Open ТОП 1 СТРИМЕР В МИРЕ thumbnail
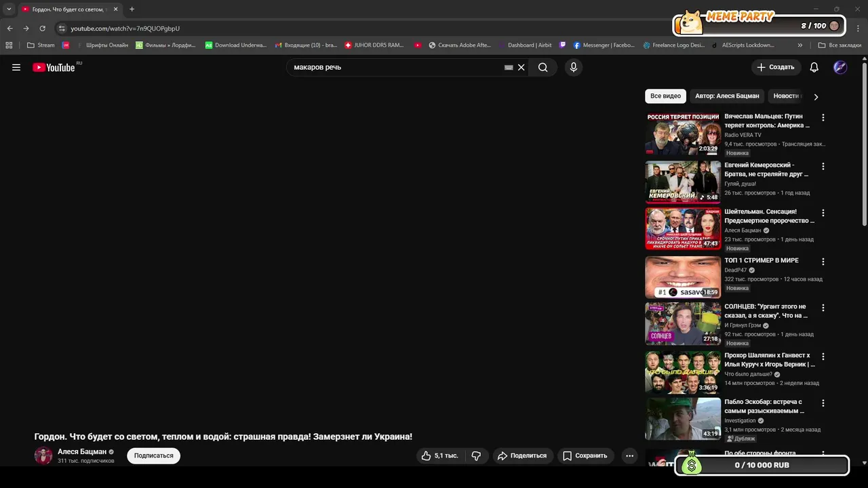868x488 pixels. [x=683, y=277]
